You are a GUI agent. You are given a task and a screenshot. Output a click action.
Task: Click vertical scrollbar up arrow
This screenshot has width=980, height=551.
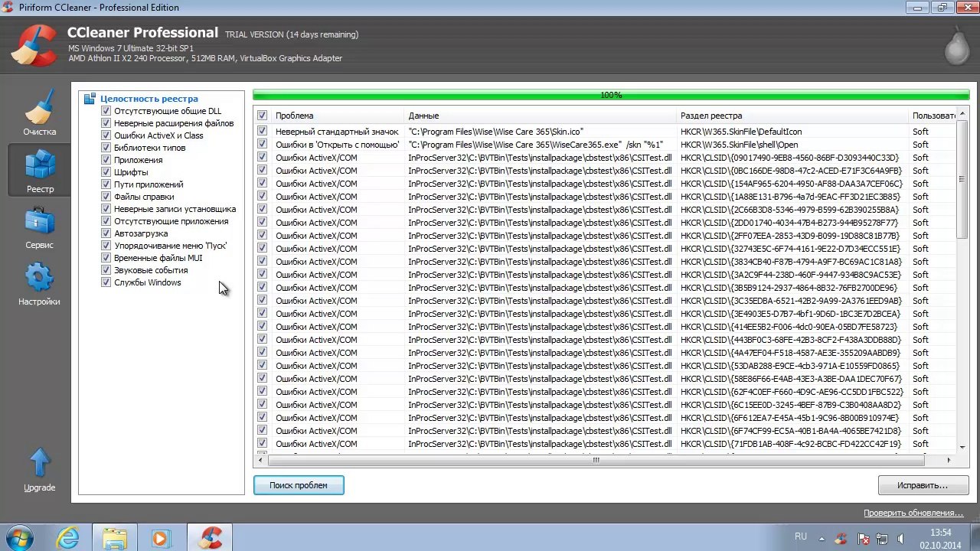[963, 115]
